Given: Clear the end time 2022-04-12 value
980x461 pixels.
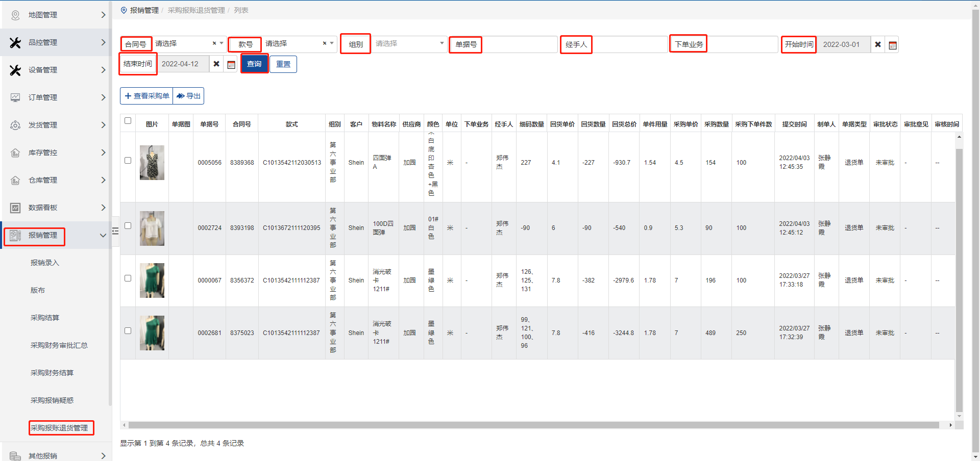Looking at the screenshot, I should (x=216, y=64).
